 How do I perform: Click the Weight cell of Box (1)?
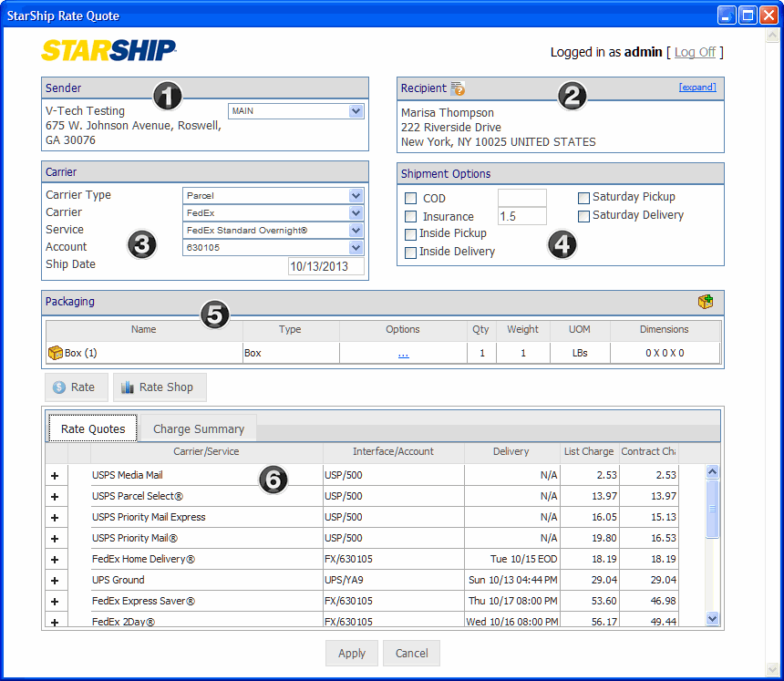point(523,353)
